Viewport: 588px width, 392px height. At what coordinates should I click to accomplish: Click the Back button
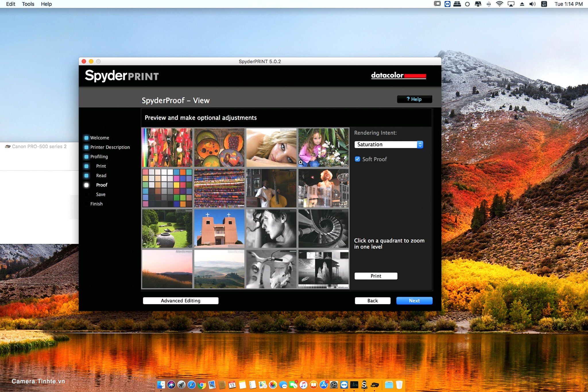(x=373, y=301)
